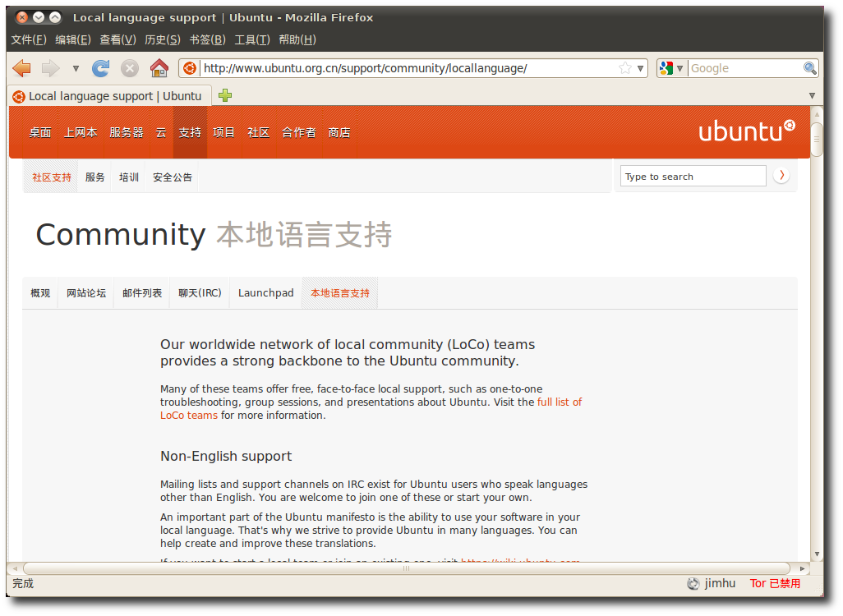Open a new tab with plus icon
843x616 pixels.
pyautogui.click(x=225, y=95)
